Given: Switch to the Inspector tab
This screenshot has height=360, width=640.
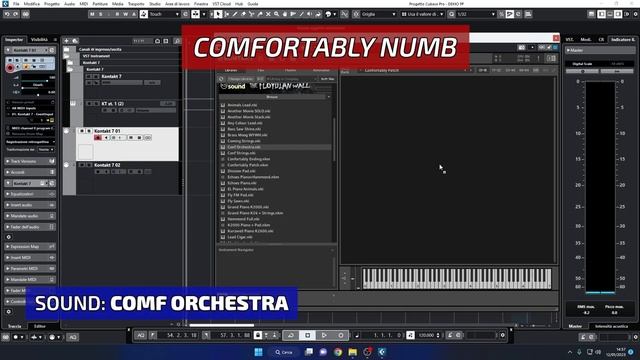Looking at the screenshot, I should tap(14, 40).
